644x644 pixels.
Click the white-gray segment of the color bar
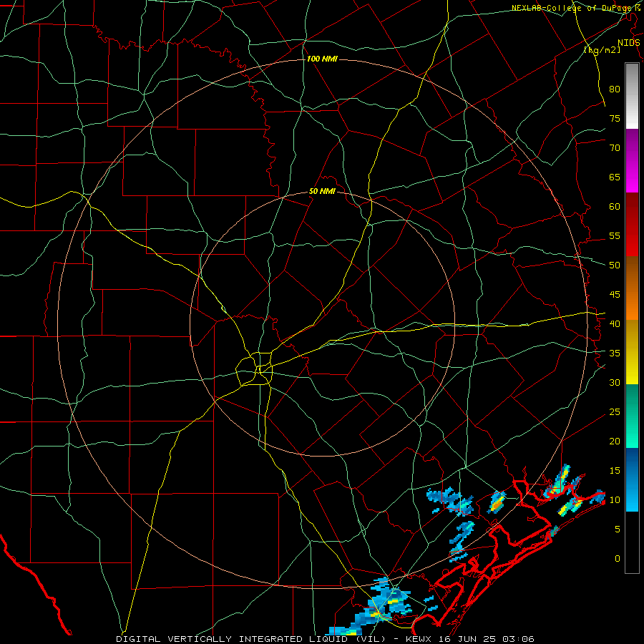click(632, 96)
